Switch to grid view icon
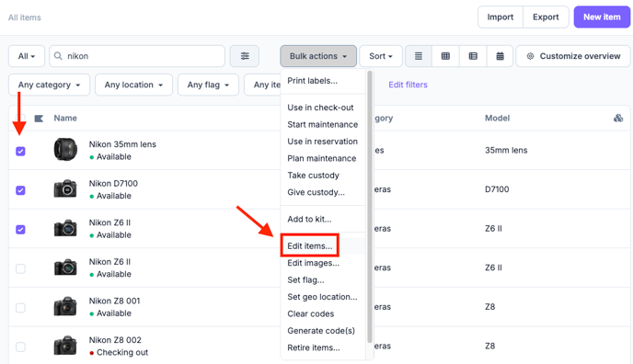633x364 pixels. [445, 56]
